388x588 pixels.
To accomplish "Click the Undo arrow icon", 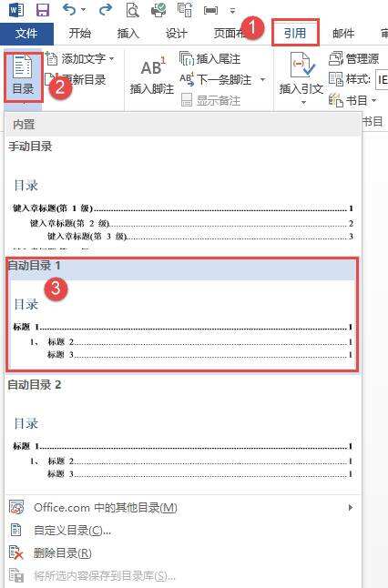I will pos(70,9).
